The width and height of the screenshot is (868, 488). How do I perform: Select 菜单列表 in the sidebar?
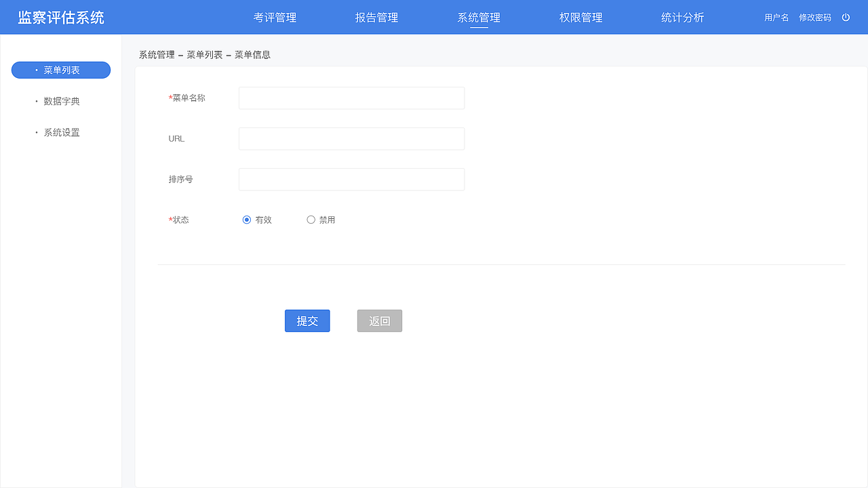pyautogui.click(x=60, y=70)
